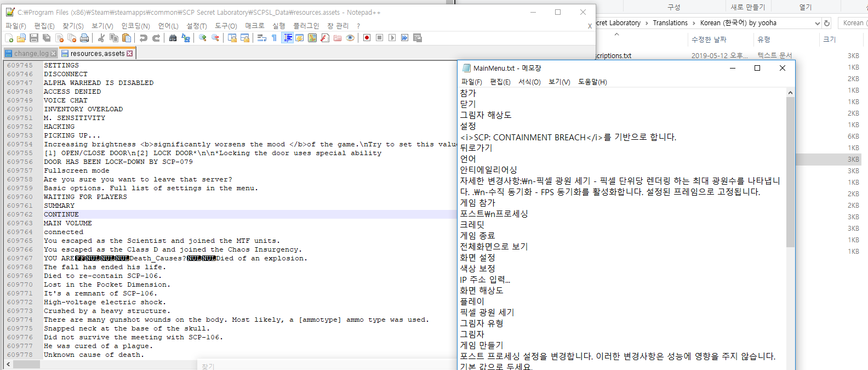The width and height of the screenshot is (868, 370).
Task: Click the Korean (한국어) by yooha breadcrumb
Action: [x=738, y=23]
